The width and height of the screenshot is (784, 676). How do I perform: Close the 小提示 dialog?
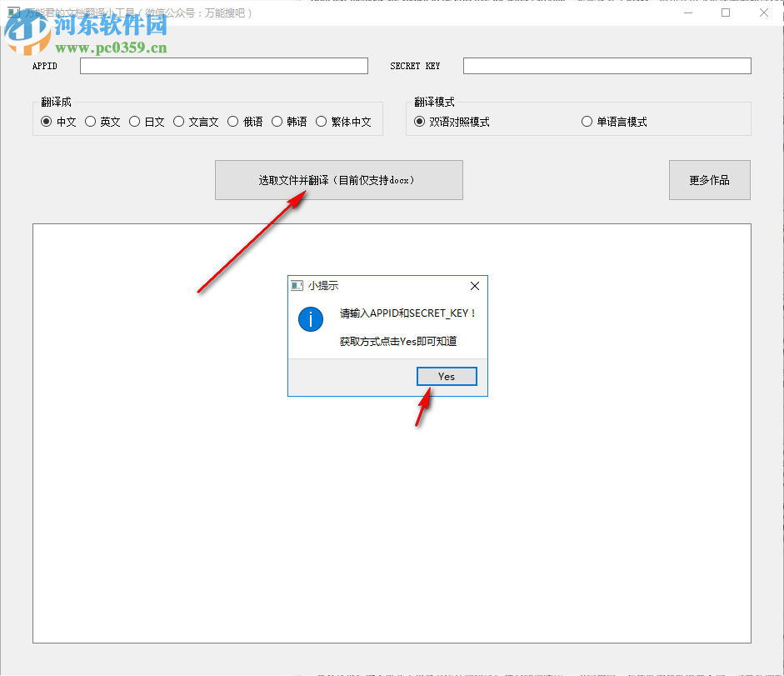tap(474, 285)
